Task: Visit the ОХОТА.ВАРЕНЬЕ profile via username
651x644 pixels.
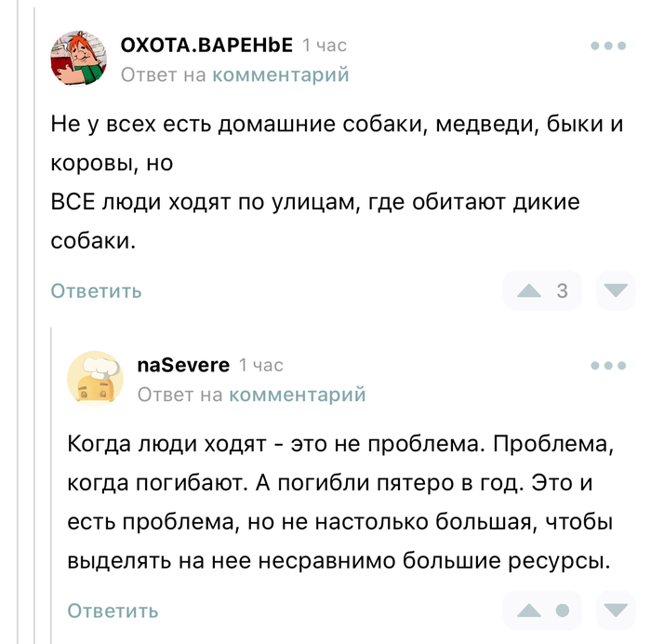Action: point(206,45)
